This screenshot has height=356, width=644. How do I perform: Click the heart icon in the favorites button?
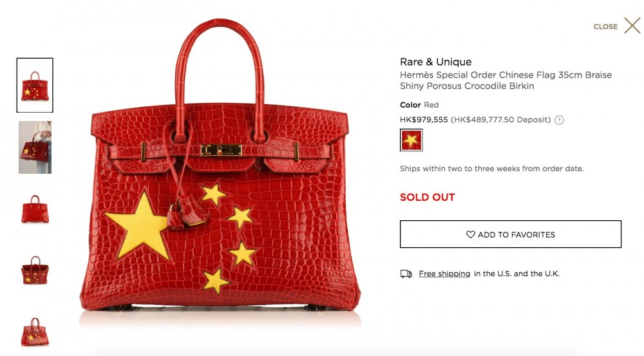coord(471,234)
